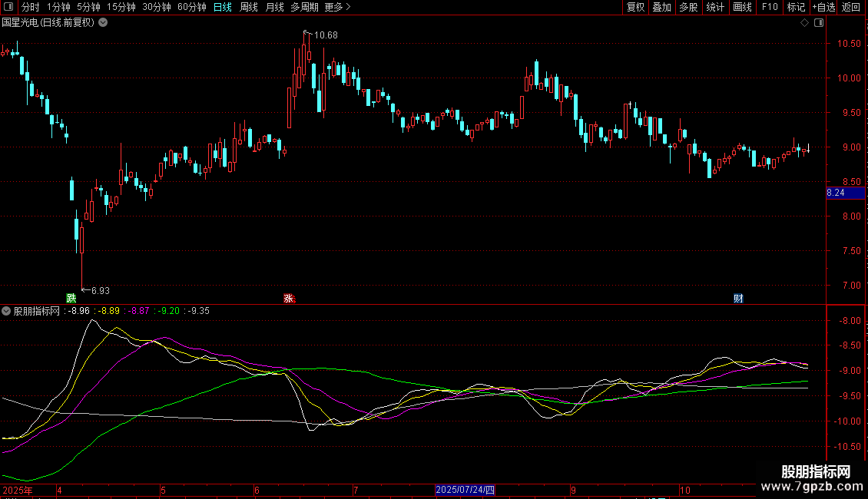
Task: Toggle the right side panel icon
Action: pyautogui.click(x=819, y=23)
